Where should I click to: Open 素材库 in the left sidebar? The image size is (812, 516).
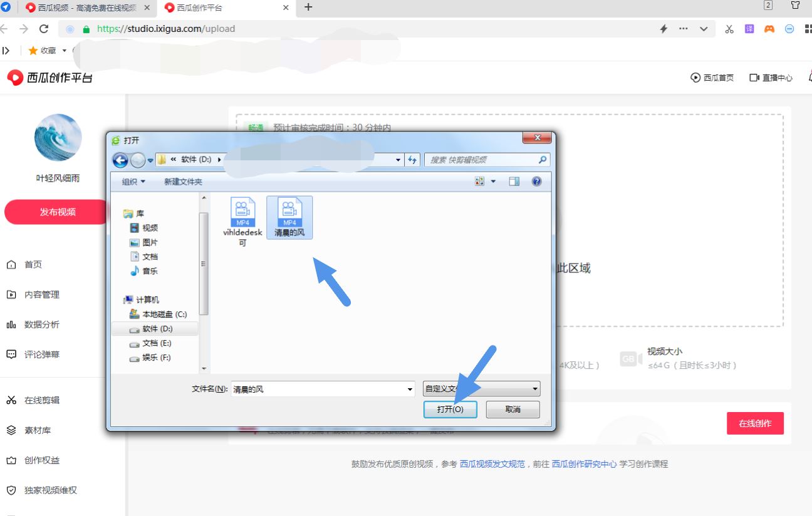tap(29, 430)
